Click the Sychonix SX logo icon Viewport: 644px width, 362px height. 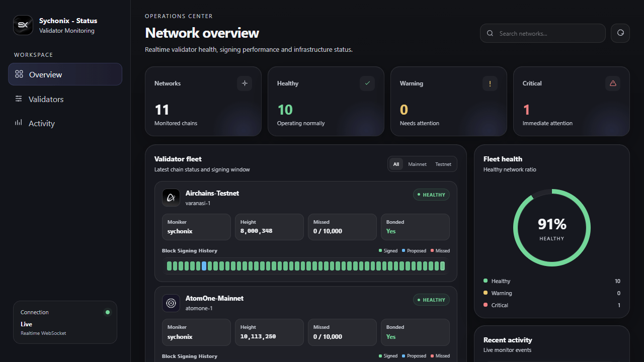pyautogui.click(x=23, y=25)
